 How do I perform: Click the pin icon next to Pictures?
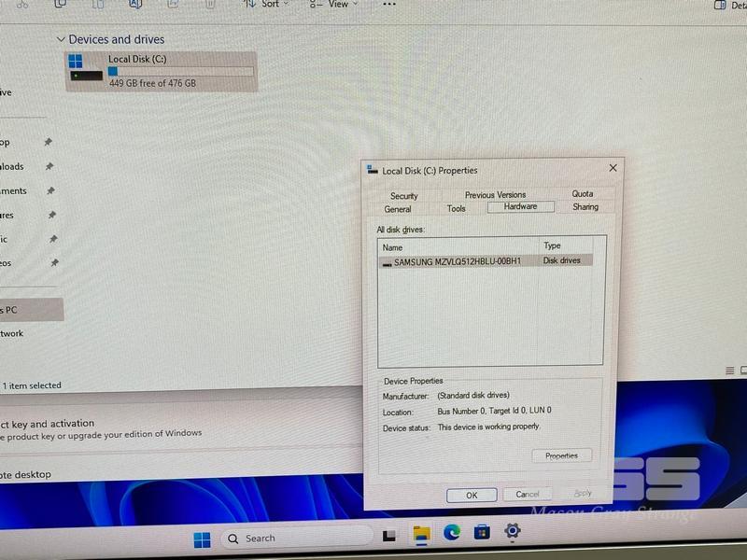pos(52,215)
